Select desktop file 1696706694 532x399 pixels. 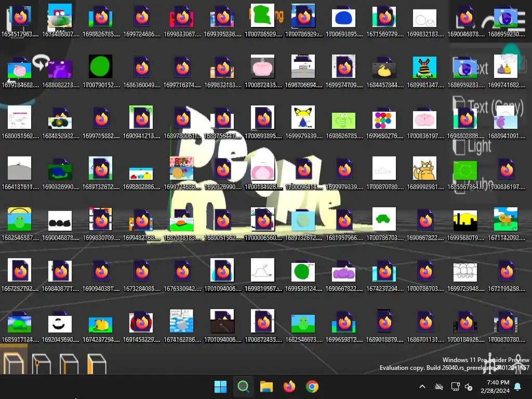pyautogui.click(x=303, y=71)
